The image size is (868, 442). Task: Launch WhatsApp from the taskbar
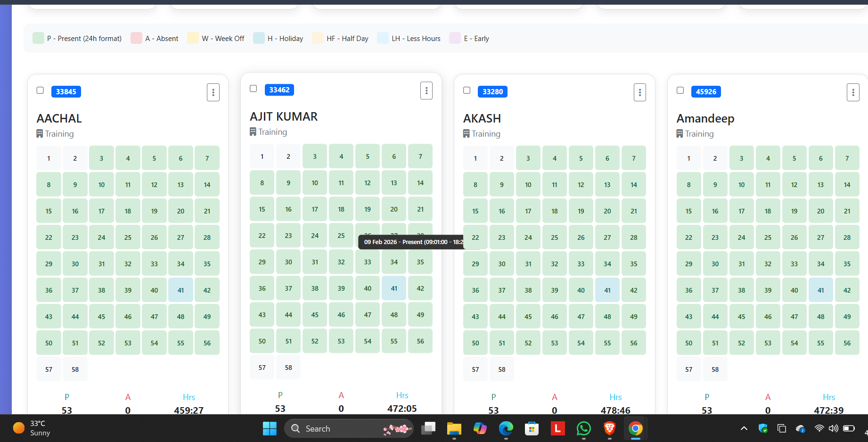coord(583,428)
